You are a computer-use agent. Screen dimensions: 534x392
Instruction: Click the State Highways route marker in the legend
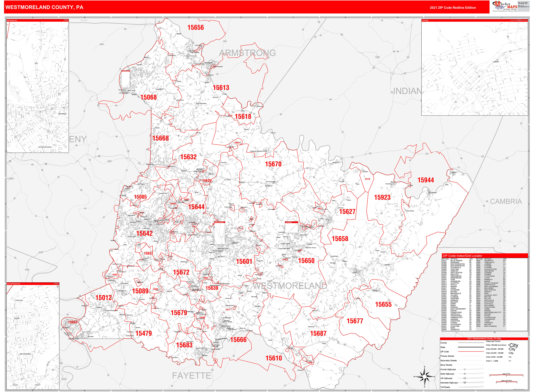click(x=465, y=374)
